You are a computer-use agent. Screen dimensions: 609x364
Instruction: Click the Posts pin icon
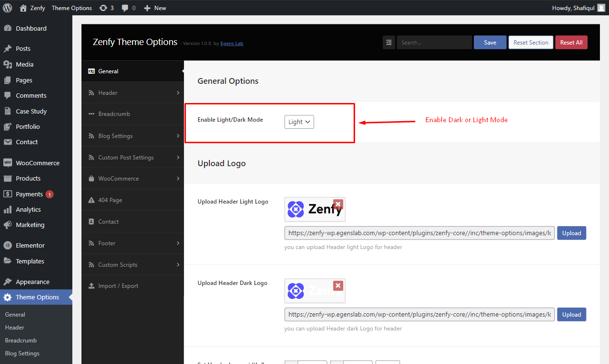7,48
